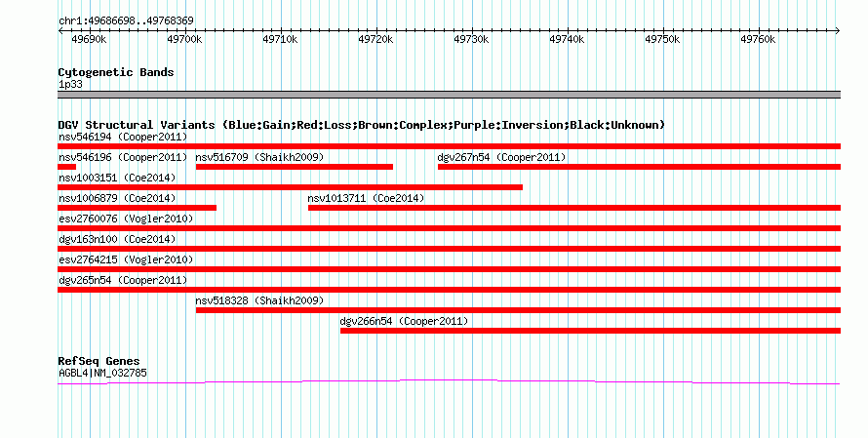Select the gray 1p33 cytogenetic band bar

(449, 95)
